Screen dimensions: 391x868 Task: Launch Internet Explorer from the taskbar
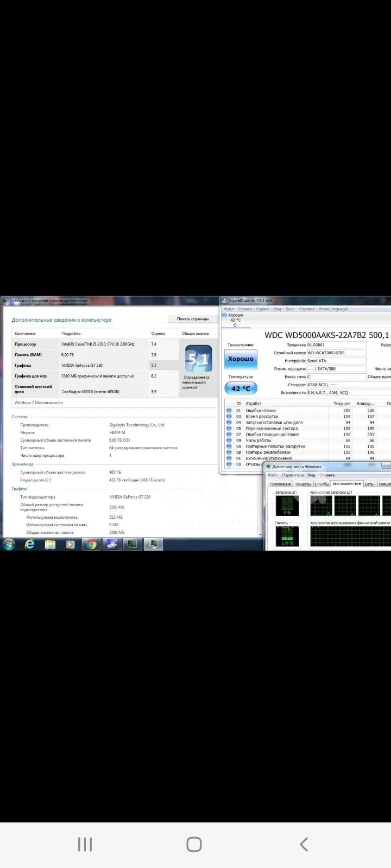[x=29, y=544]
